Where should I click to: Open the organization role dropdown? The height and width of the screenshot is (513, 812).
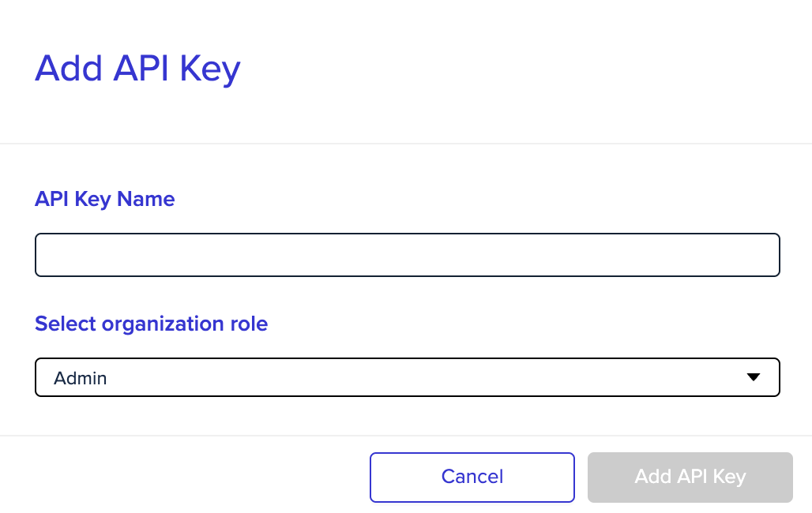[x=408, y=377]
